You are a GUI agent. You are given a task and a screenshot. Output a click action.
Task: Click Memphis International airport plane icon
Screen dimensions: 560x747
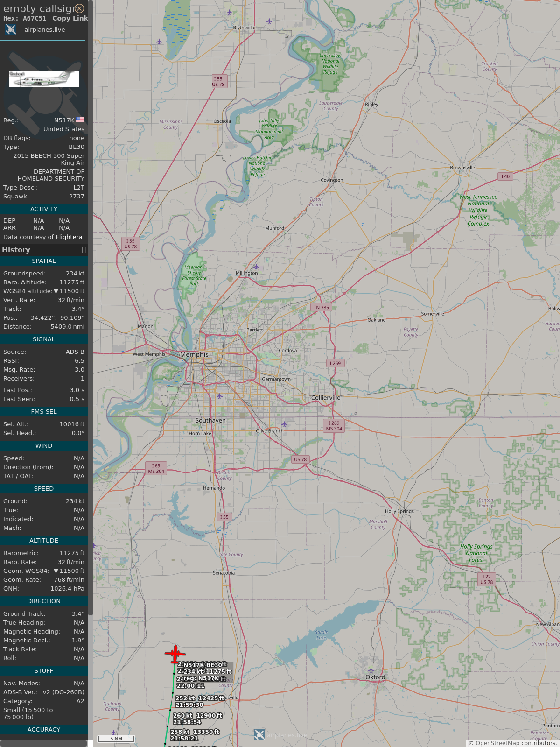coord(220,396)
